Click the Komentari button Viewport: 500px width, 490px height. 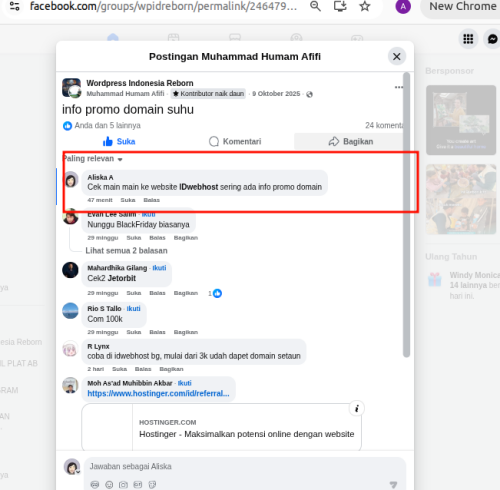coord(235,141)
